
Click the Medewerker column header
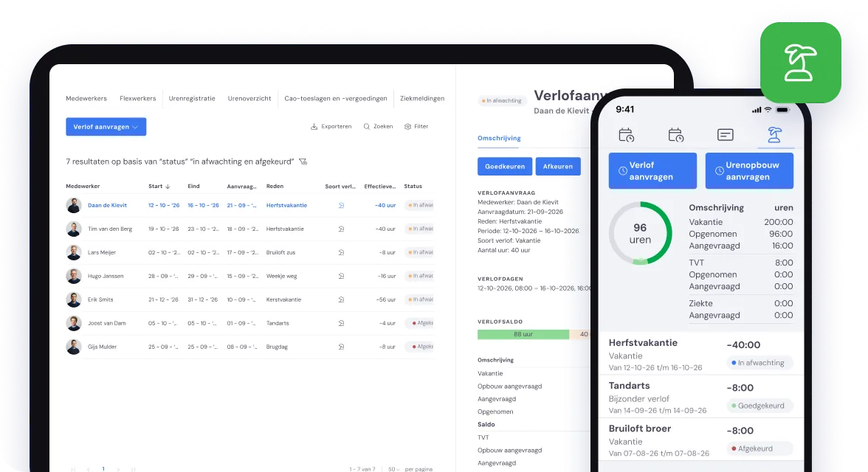83,187
